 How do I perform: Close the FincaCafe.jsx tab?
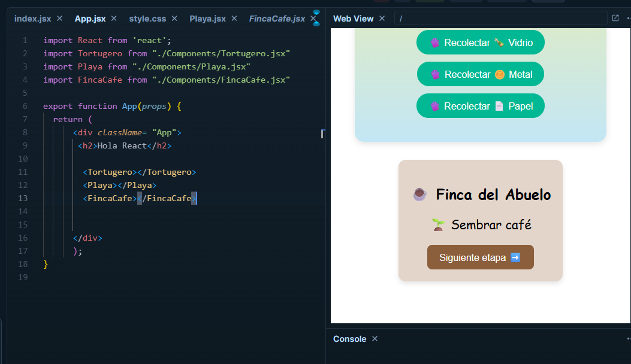313,19
